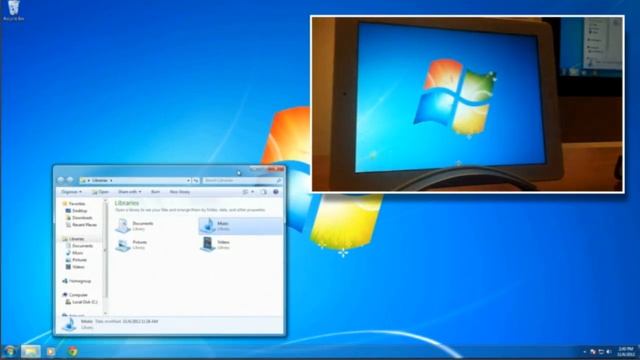Image resolution: width=640 pixels, height=360 pixels.
Task: Select the Videos library icon
Action: pos(208,244)
